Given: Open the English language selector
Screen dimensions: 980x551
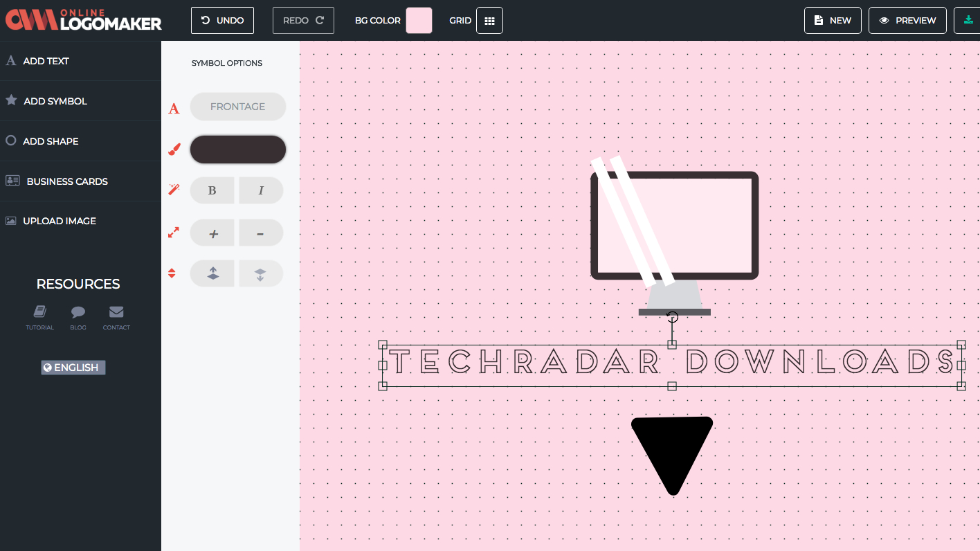Looking at the screenshot, I should tap(73, 368).
